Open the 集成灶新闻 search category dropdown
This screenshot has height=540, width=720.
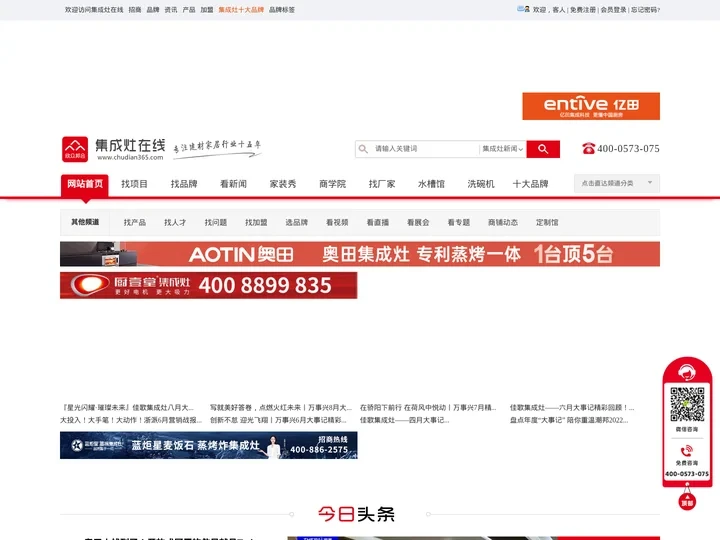click(502, 149)
